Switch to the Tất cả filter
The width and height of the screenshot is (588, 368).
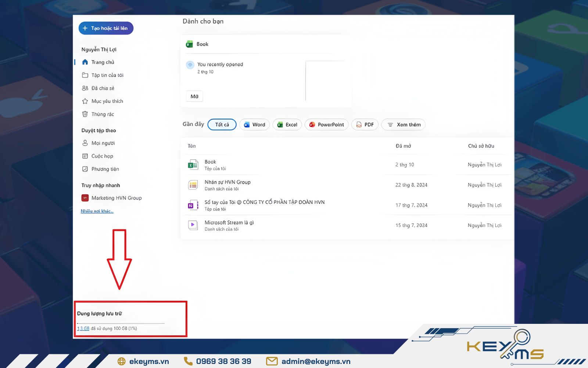point(222,124)
